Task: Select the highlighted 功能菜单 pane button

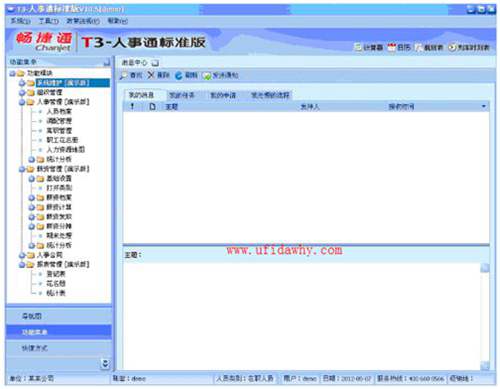Action: (x=59, y=332)
